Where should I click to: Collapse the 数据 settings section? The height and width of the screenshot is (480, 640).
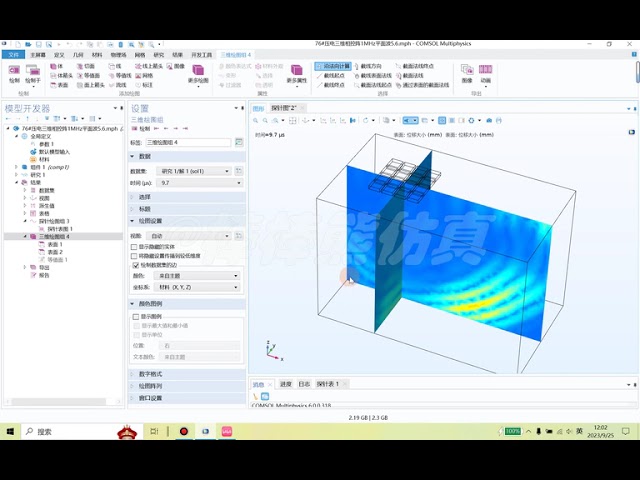187,156
